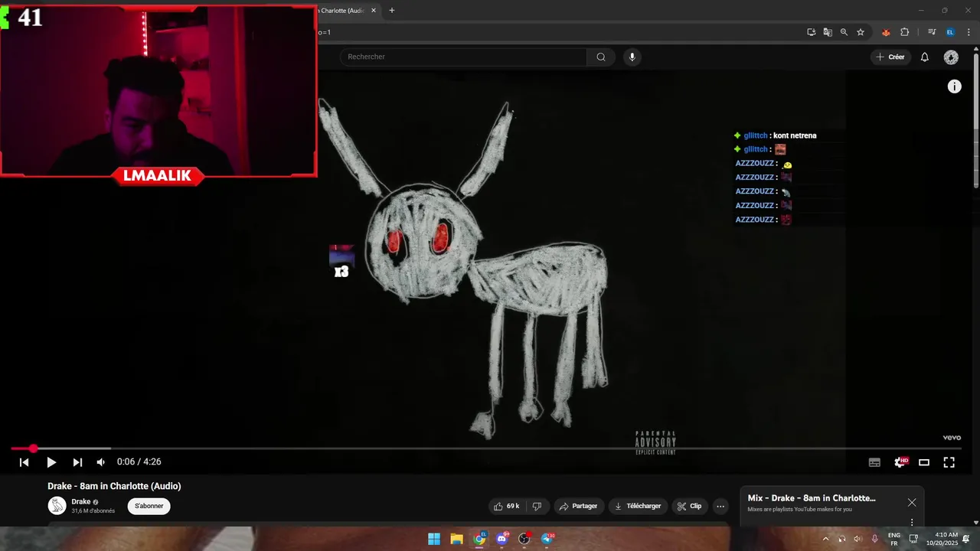Open more actions beside the Clip button

pyautogui.click(x=720, y=506)
